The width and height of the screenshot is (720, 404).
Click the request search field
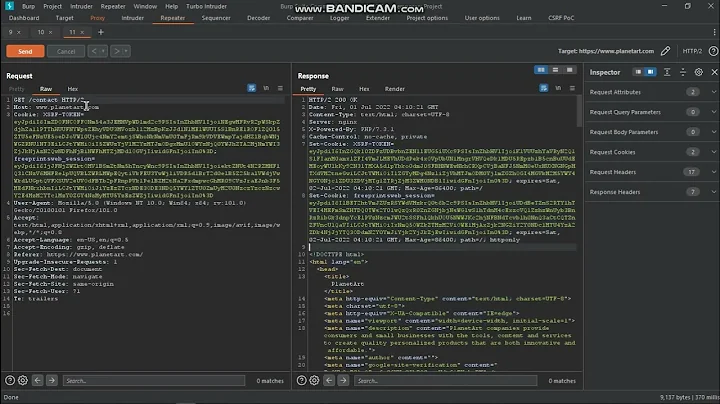pyautogui.click(x=154, y=381)
